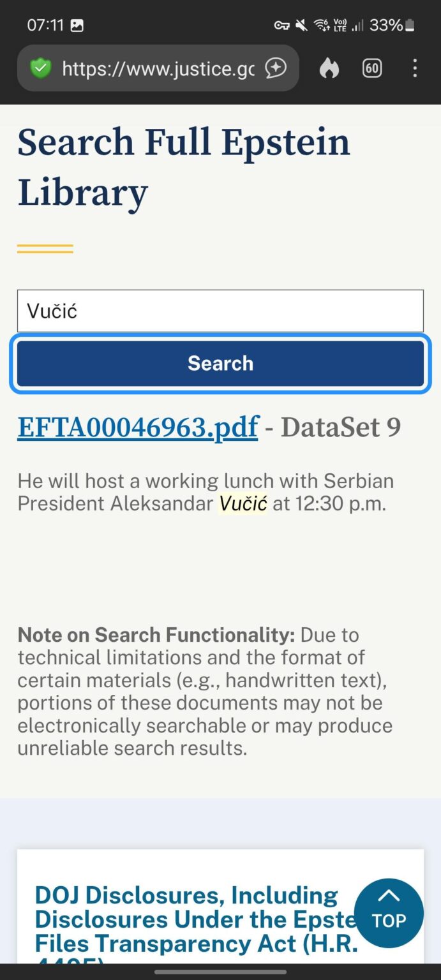Viewport: 441px width, 980px height.
Task: Tap the password key icon in status bar
Action: click(281, 25)
